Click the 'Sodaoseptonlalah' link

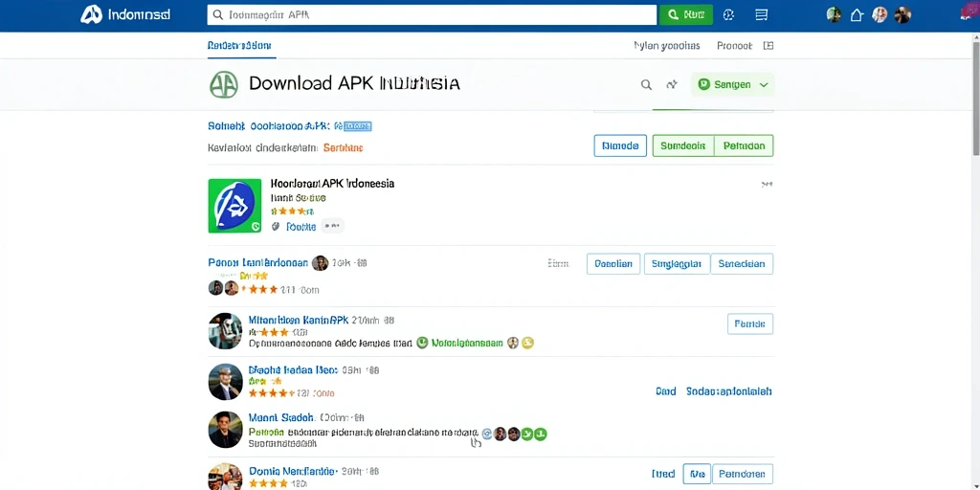click(x=728, y=391)
